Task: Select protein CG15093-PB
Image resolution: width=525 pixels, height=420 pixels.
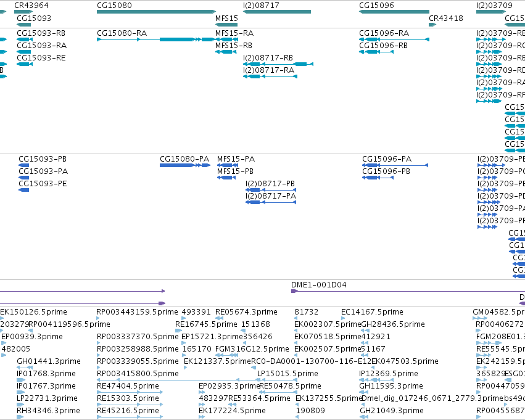Action: pyautogui.click(x=24, y=165)
